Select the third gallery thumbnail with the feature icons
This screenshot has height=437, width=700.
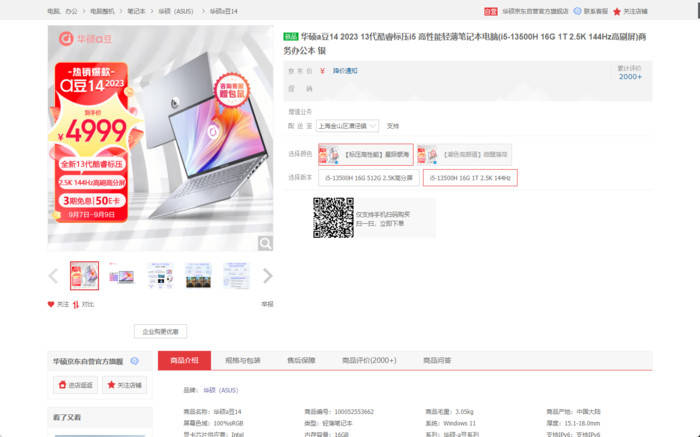tap(160, 275)
